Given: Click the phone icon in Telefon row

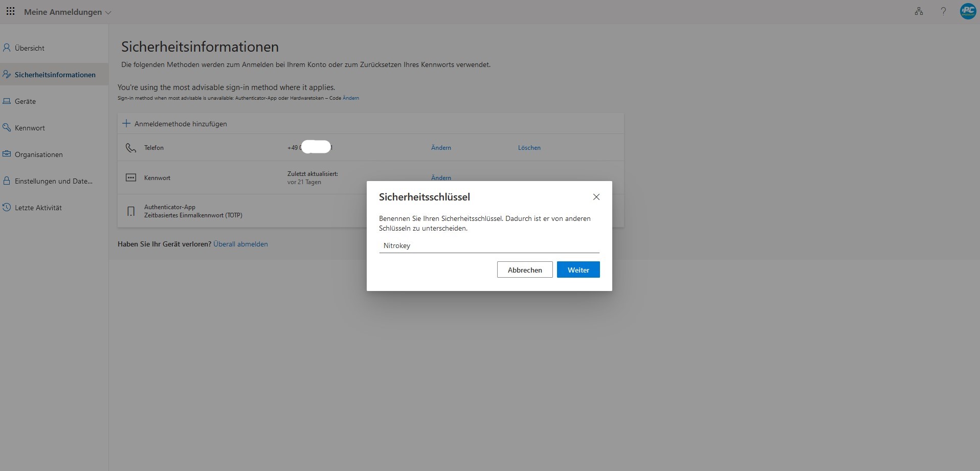Looking at the screenshot, I should [131, 148].
